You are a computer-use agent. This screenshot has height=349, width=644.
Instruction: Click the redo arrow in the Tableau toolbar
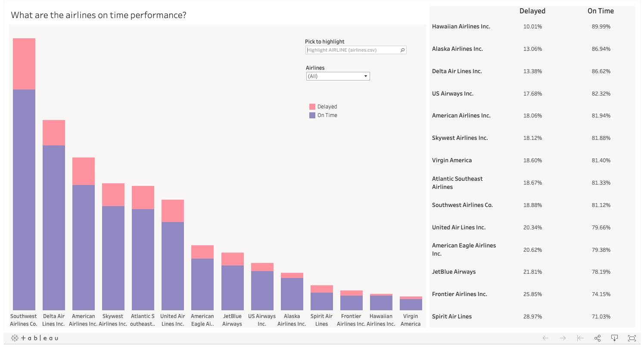pyautogui.click(x=563, y=338)
